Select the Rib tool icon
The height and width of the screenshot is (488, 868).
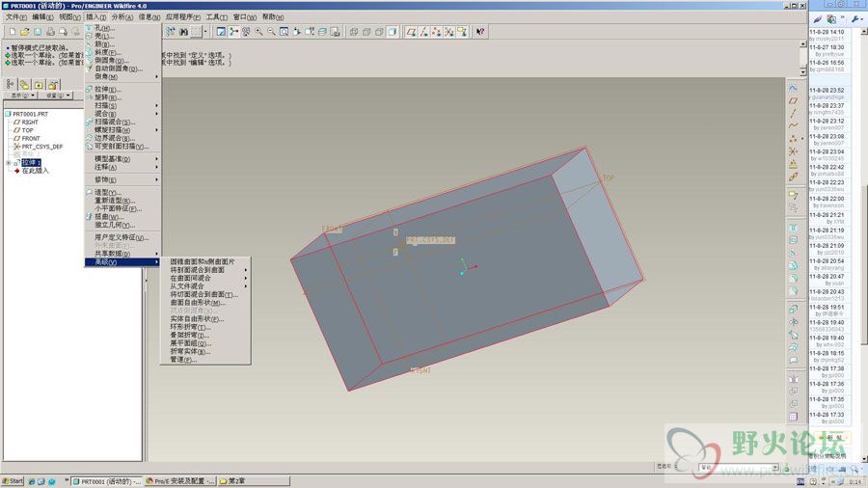pos(794,254)
